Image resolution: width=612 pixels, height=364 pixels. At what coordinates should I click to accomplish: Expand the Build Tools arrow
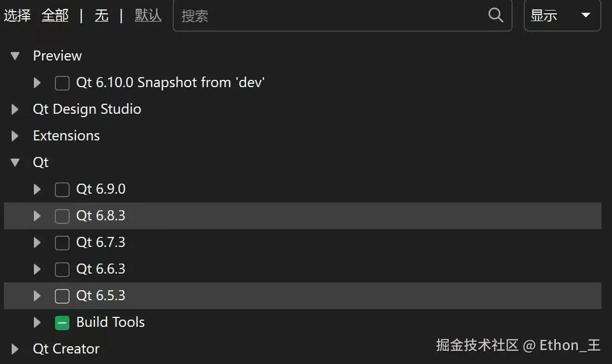(x=37, y=322)
